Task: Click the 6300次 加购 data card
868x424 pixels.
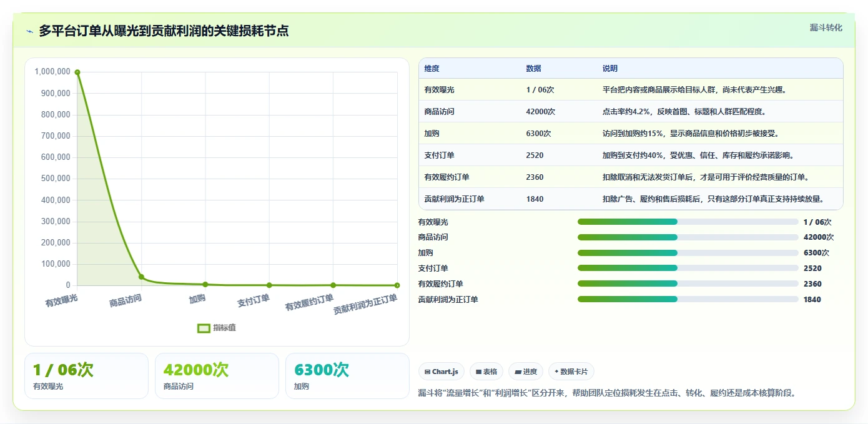Action: coord(347,376)
